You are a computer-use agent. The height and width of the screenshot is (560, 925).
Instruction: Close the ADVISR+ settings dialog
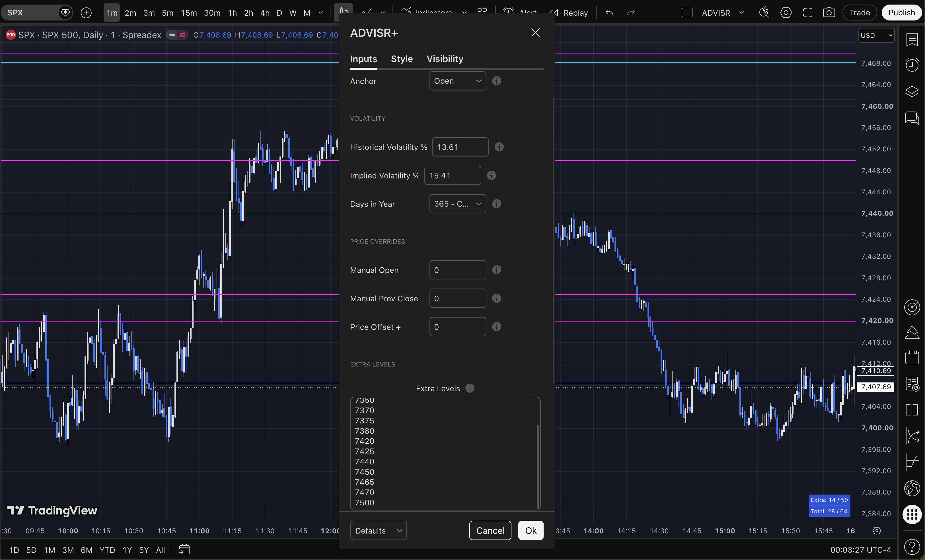tap(535, 33)
